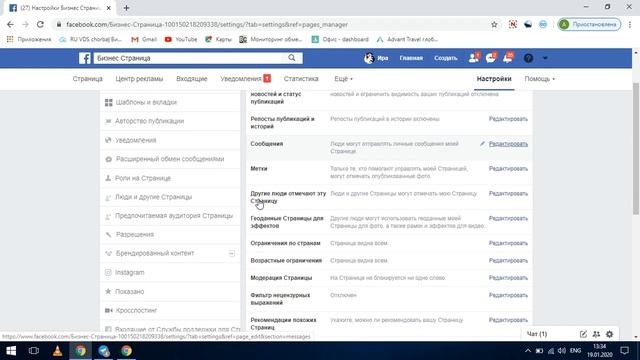Click Создать in header
640x360 pixels.
[x=446, y=58]
